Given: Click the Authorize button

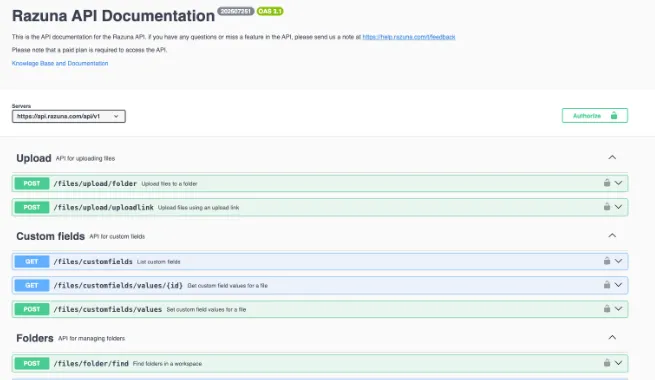Looking at the screenshot, I should click(594, 116).
